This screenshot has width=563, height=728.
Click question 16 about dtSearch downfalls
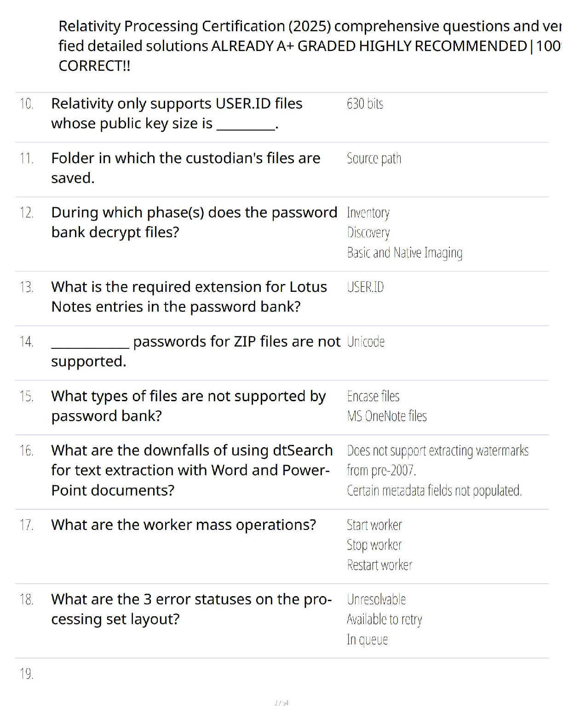(192, 470)
